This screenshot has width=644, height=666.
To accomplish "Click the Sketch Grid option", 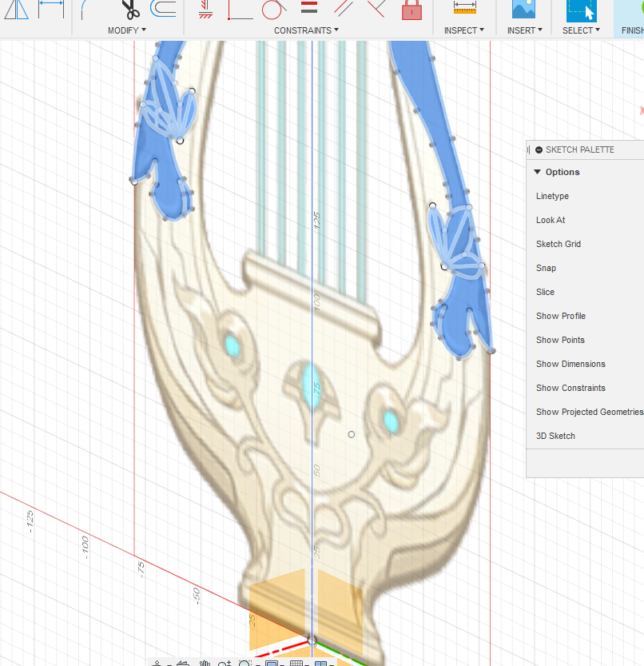I will [559, 244].
